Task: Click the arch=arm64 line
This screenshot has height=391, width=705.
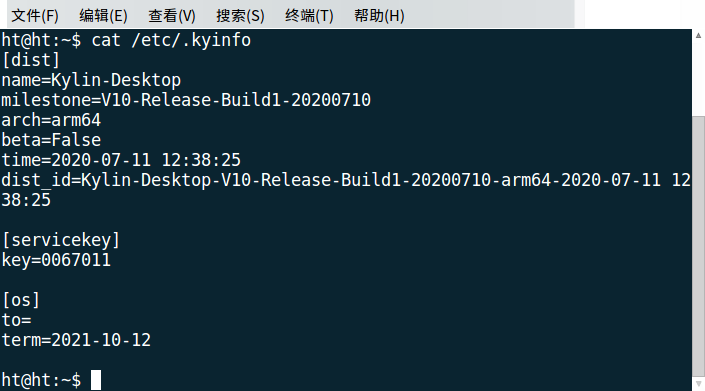Action: point(51,120)
